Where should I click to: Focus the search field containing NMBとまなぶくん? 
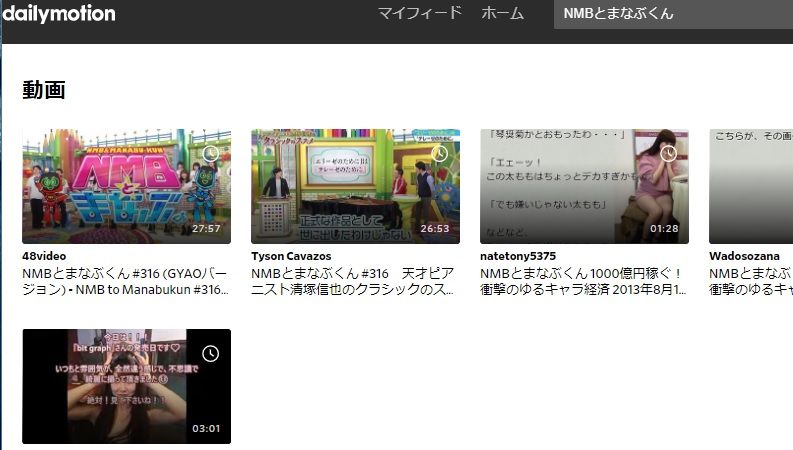tap(670, 14)
